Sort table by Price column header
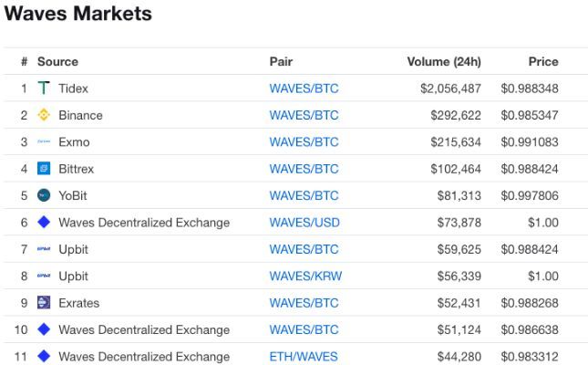588x365 pixels. [542, 62]
